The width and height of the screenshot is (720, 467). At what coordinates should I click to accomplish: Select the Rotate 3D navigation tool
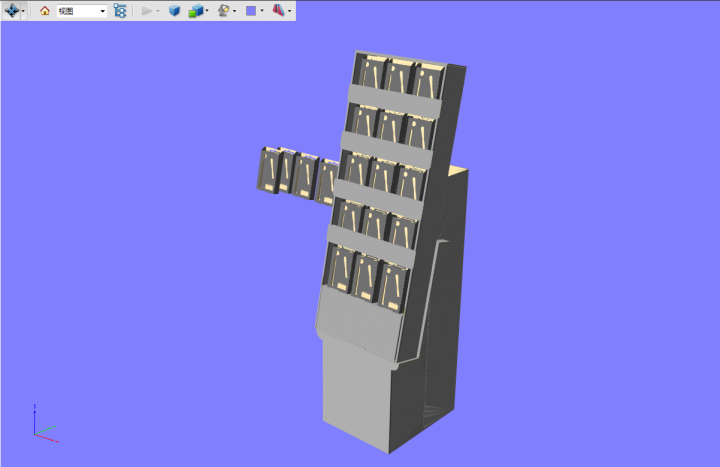coord(11,11)
